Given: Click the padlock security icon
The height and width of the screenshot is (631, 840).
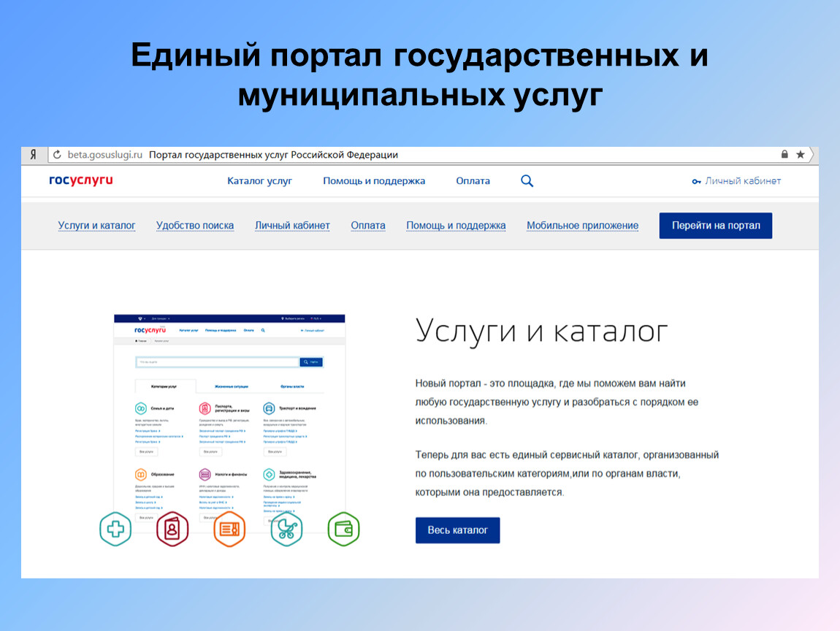Looking at the screenshot, I should tap(784, 155).
